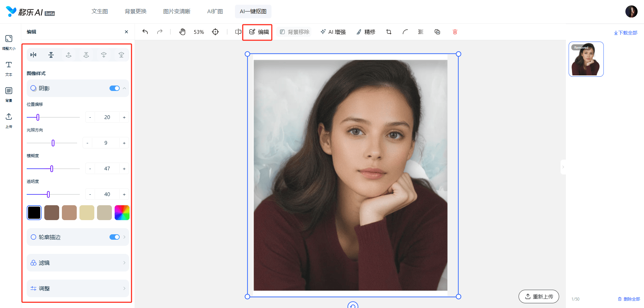Toggle the 轮廓描边 outline stroke switch
Image resolution: width=644 pixels, height=308 pixels.
point(115,237)
